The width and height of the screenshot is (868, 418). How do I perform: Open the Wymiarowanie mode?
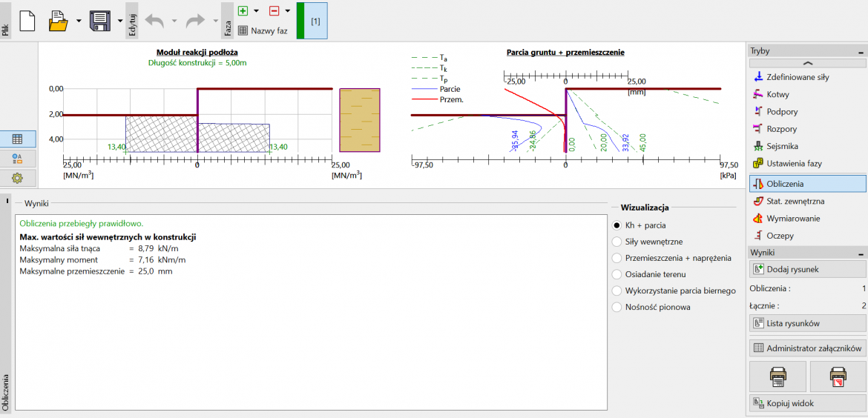click(791, 219)
